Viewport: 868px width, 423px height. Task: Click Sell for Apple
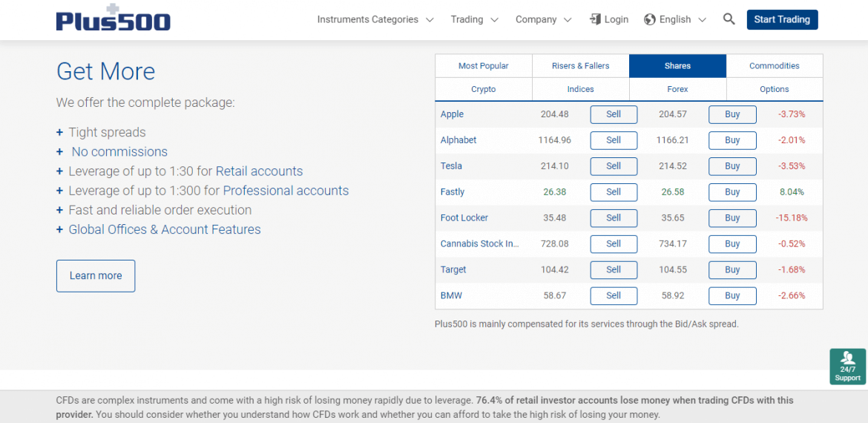coord(614,114)
